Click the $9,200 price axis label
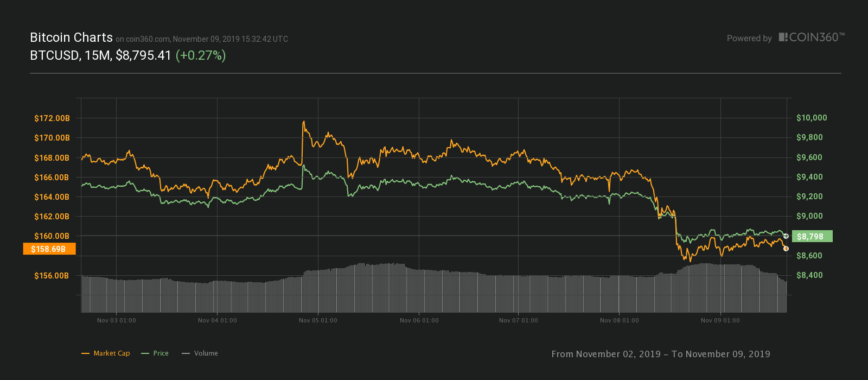The width and height of the screenshot is (868, 380). [x=810, y=197]
